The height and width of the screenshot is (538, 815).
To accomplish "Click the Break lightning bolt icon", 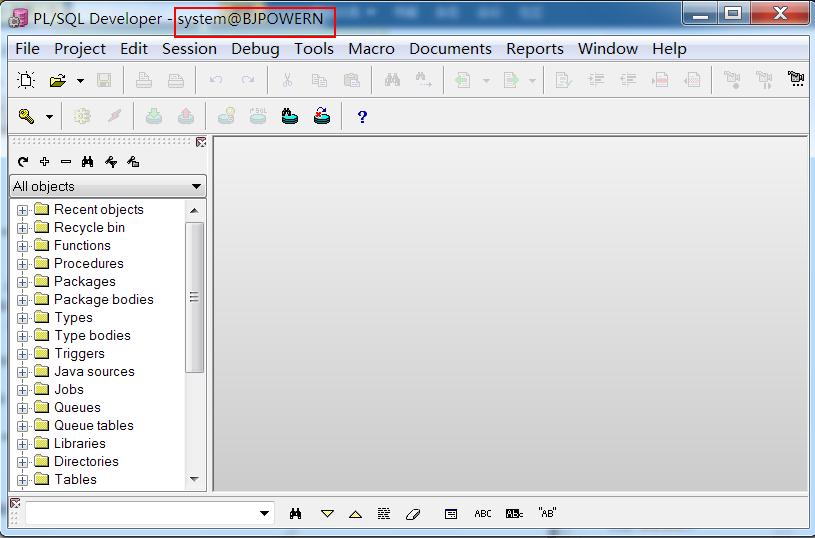I will click(114, 116).
